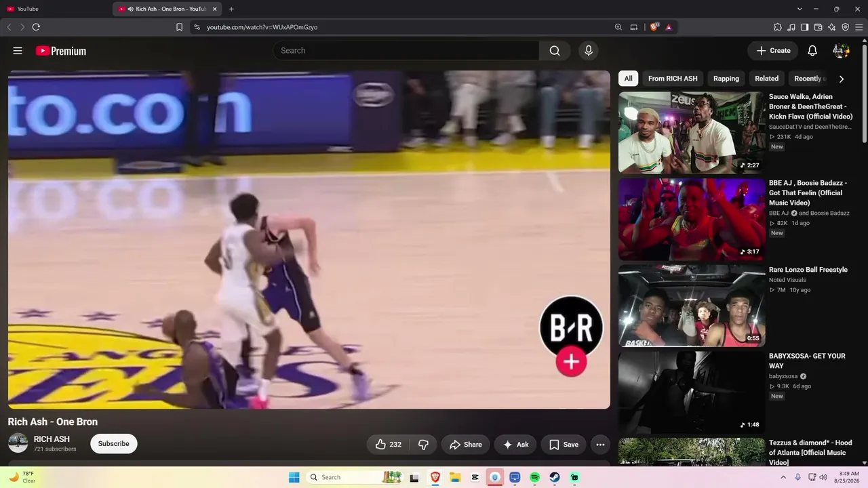Open File Explorer from the taskbar

455,477
